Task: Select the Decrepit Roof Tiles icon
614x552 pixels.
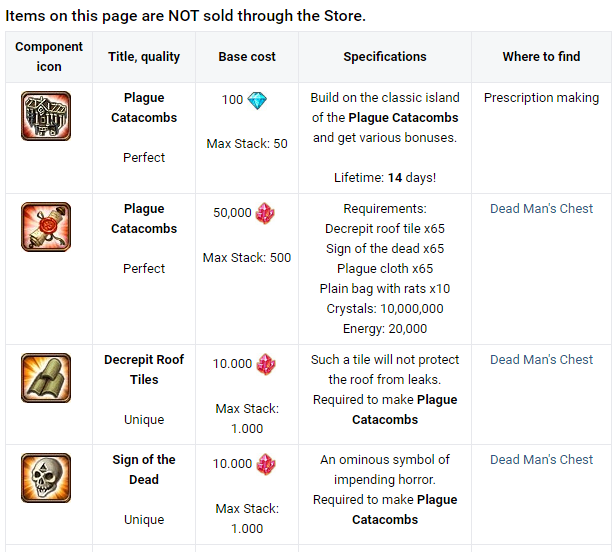Action: tap(46, 377)
